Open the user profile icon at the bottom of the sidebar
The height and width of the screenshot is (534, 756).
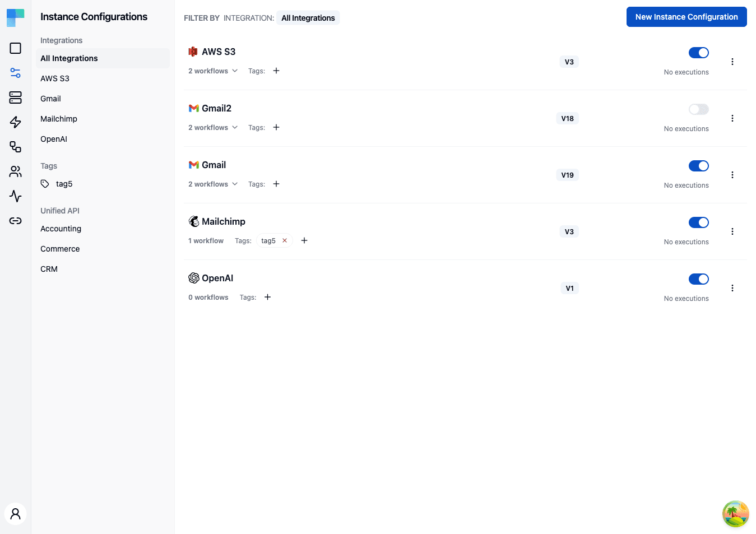(16, 514)
